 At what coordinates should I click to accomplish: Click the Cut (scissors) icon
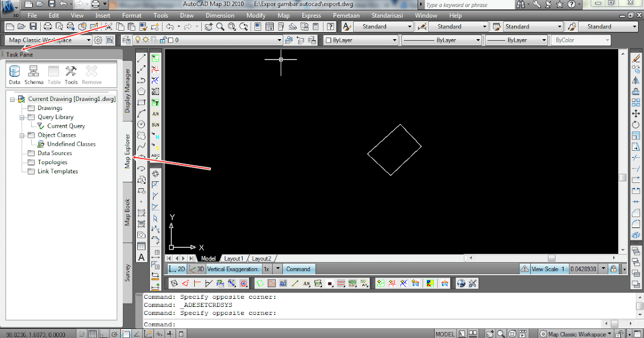[109, 26]
